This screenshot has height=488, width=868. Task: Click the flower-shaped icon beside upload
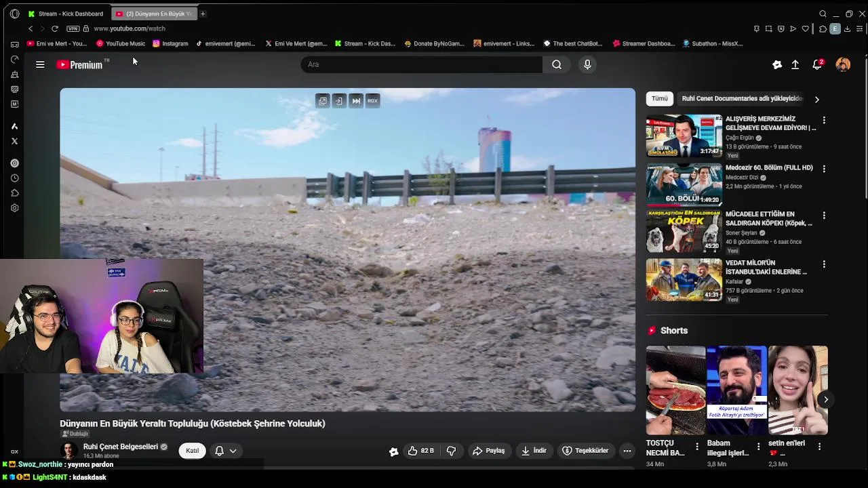pyautogui.click(x=777, y=64)
